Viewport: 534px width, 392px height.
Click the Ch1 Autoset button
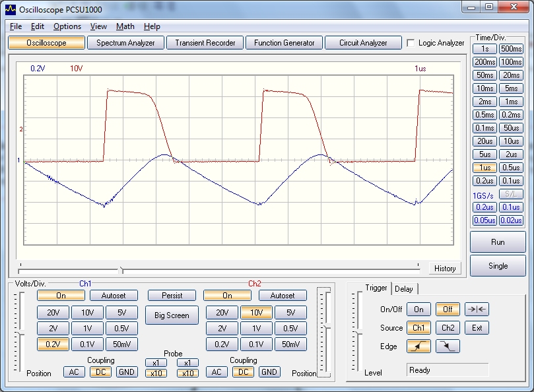[114, 295]
